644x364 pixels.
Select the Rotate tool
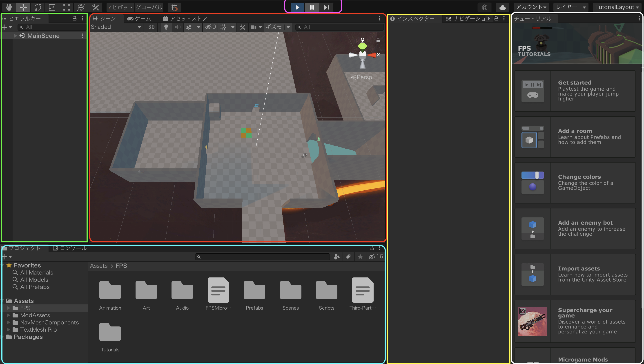pos(38,7)
